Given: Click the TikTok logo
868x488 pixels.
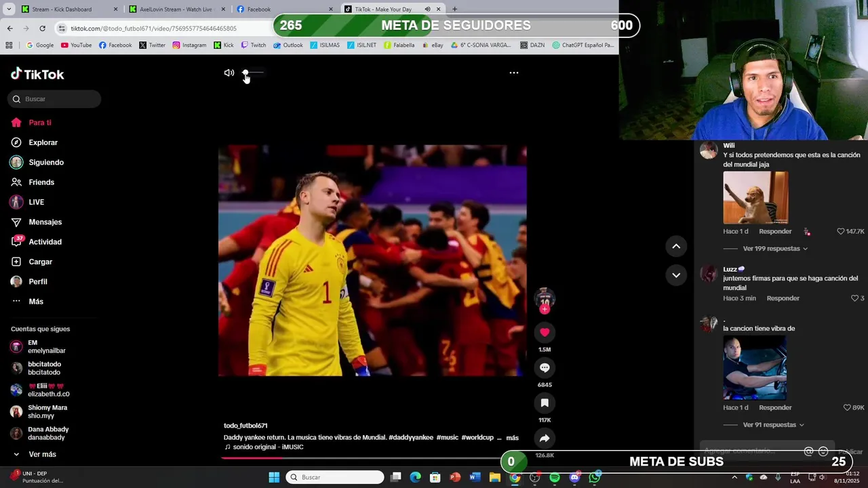Looking at the screenshot, I should click(37, 74).
